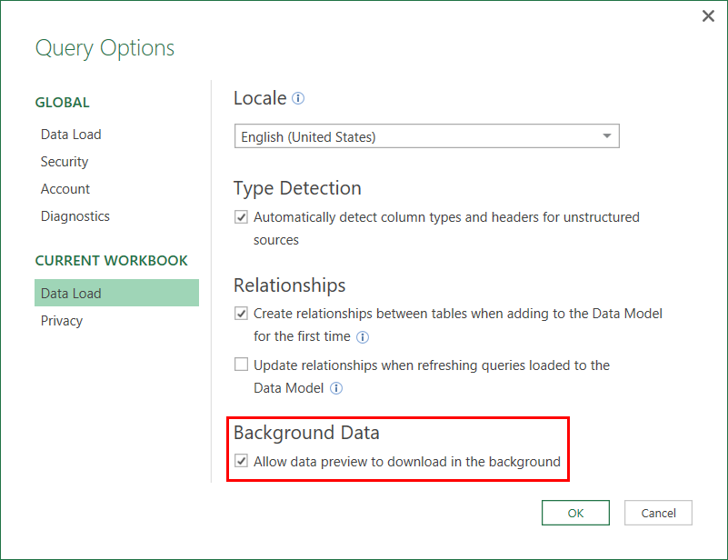The height and width of the screenshot is (560, 728).
Task: Open the Diagnostics options
Action: 75,216
